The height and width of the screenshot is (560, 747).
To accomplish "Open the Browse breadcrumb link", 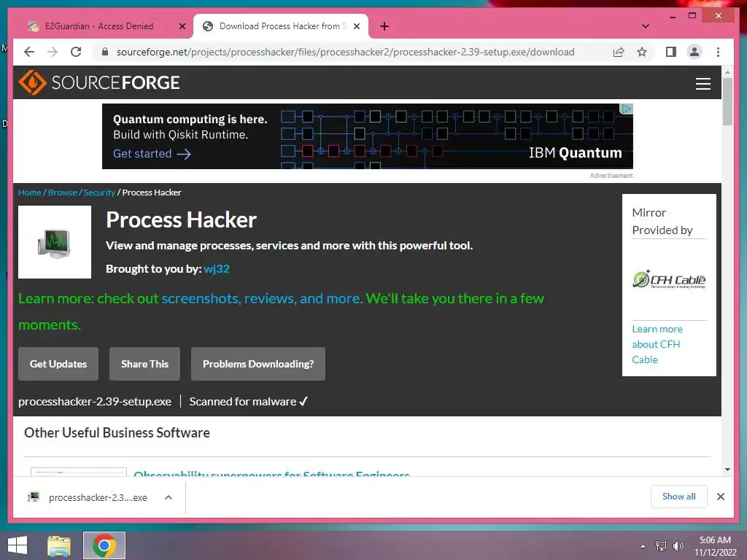I will [x=63, y=192].
